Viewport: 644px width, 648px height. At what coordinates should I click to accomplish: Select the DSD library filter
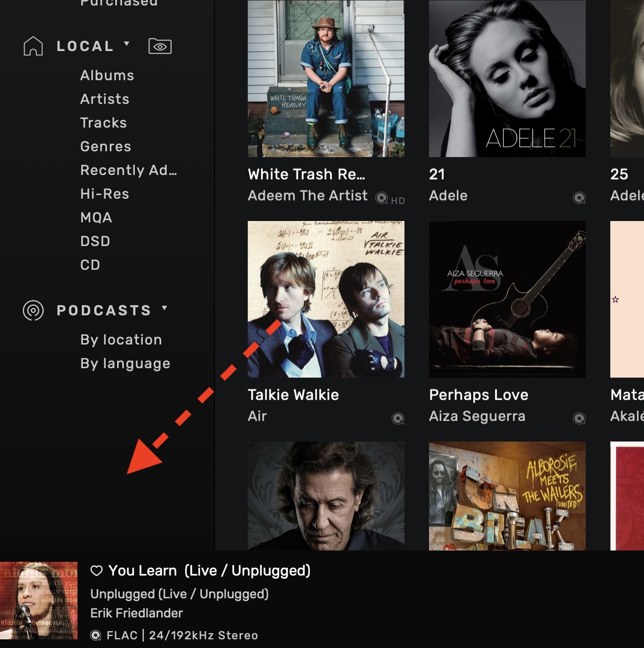click(95, 241)
